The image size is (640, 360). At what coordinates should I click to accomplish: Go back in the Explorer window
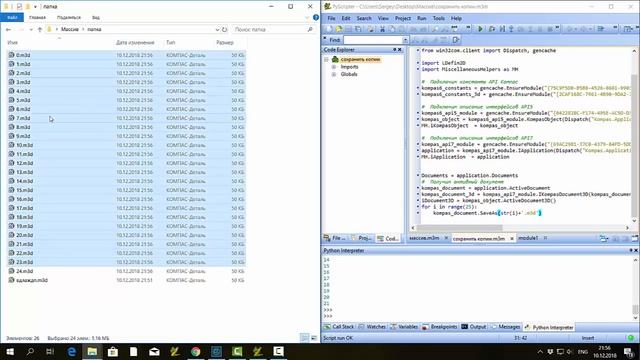pos(9,29)
